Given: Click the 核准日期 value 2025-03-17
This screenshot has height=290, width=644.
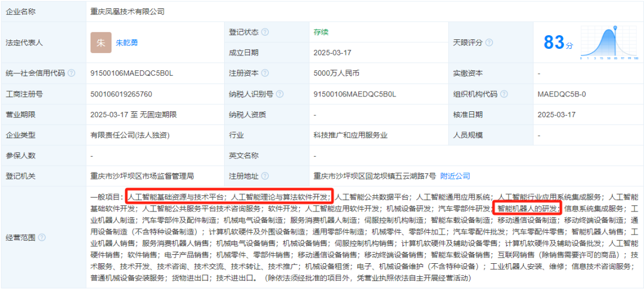Looking at the screenshot, I should (x=556, y=114).
